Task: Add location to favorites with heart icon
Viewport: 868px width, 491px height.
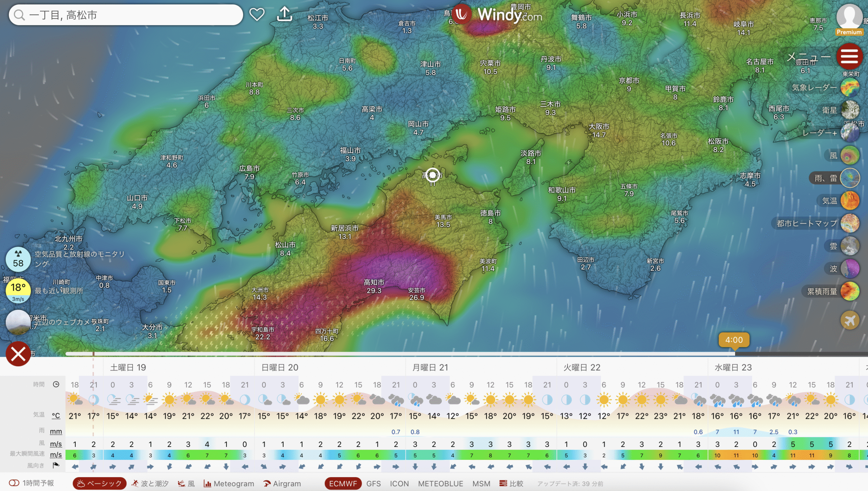Action: pyautogui.click(x=257, y=14)
